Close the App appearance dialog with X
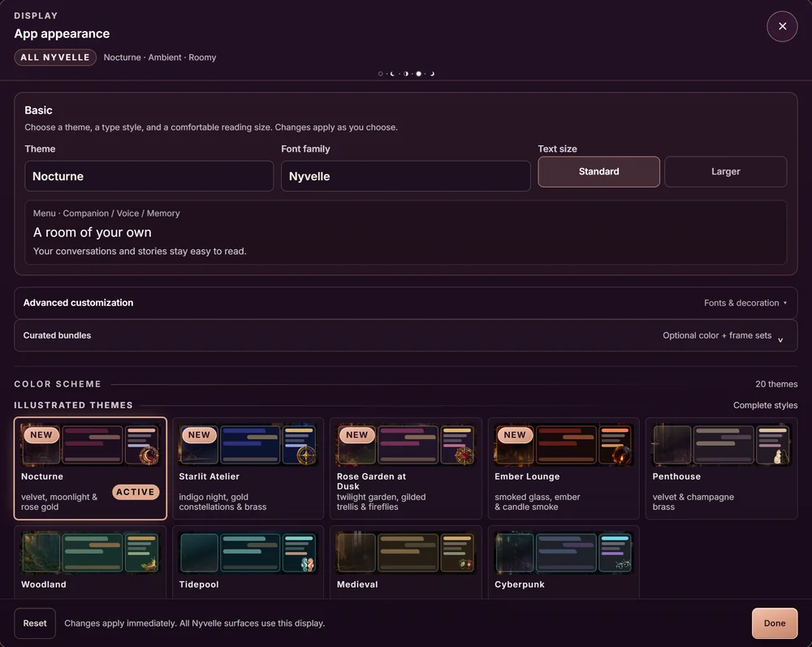This screenshot has width=812, height=647. click(x=782, y=26)
